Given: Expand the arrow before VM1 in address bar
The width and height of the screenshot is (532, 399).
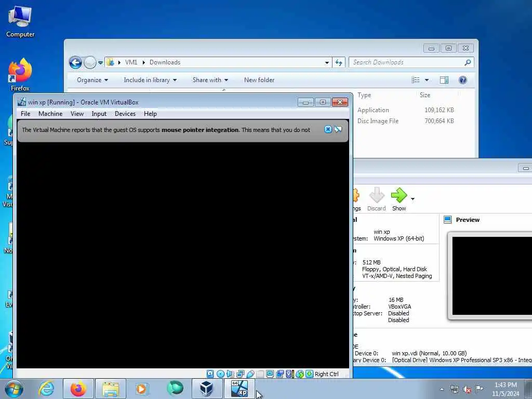Looking at the screenshot, I should (x=119, y=62).
